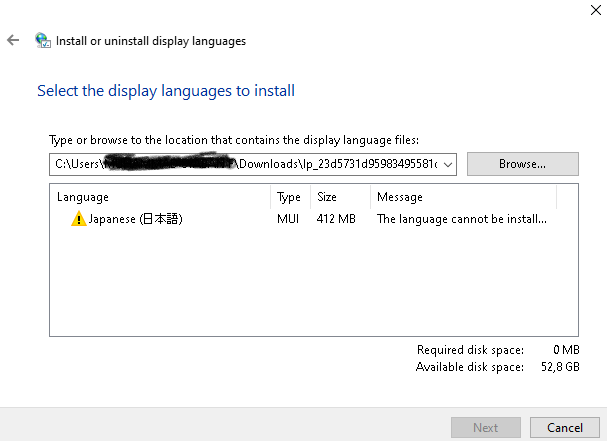The height and width of the screenshot is (441, 607).
Task: Expand the language file path dropdown
Action: click(448, 165)
